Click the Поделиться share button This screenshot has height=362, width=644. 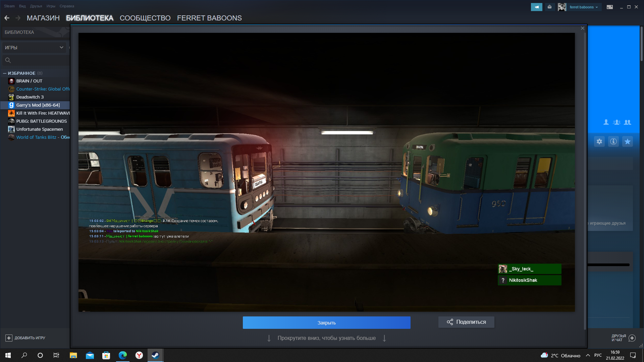pos(466,322)
